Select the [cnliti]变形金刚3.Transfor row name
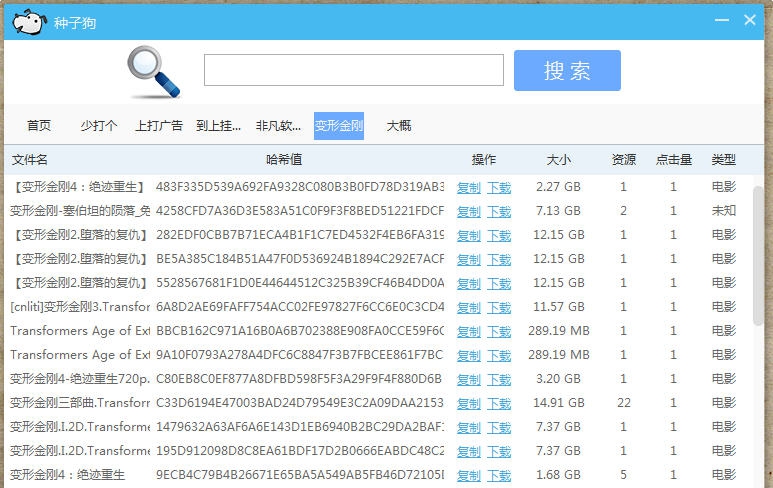The image size is (773, 488). click(x=80, y=307)
